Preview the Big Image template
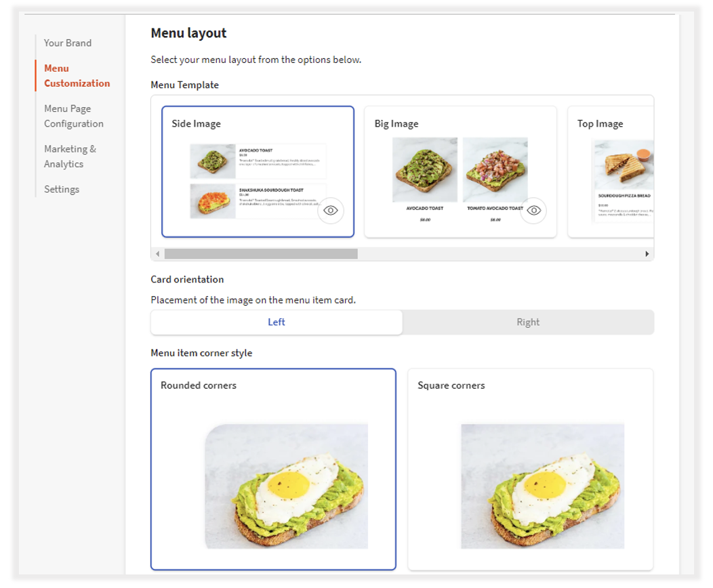 click(x=534, y=211)
